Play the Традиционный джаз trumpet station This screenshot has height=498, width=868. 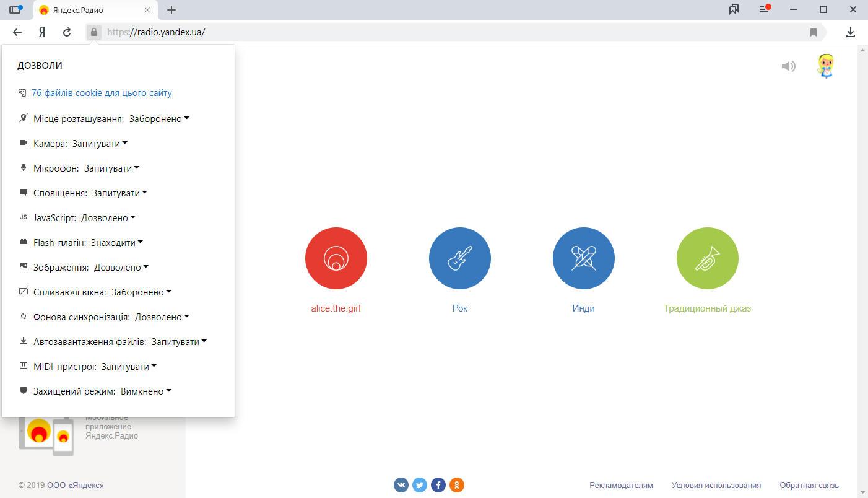click(x=708, y=258)
